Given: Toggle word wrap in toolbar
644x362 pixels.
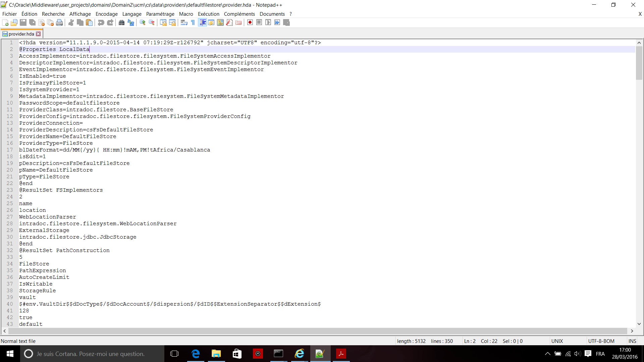Looking at the screenshot, I should point(184,22).
